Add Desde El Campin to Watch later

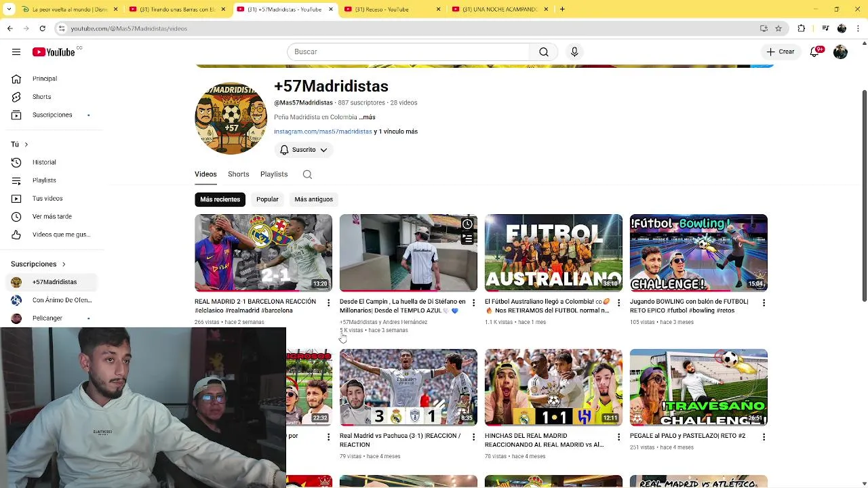click(x=467, y=224)
